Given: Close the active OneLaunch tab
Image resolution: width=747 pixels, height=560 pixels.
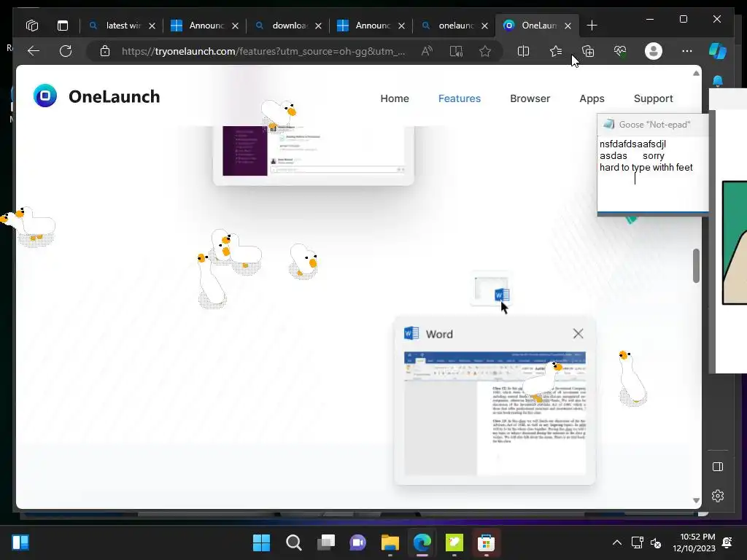Looking at the screenshot, I should coord(568,26).
